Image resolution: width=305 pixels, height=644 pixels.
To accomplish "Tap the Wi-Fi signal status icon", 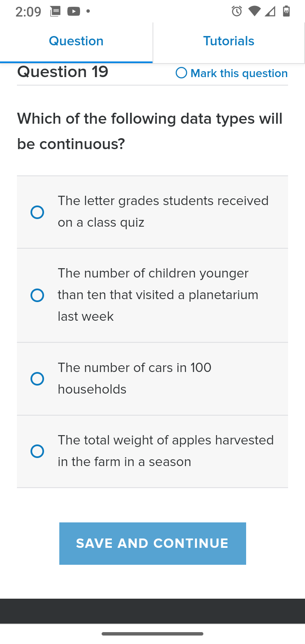I will (x=254, y=11).
